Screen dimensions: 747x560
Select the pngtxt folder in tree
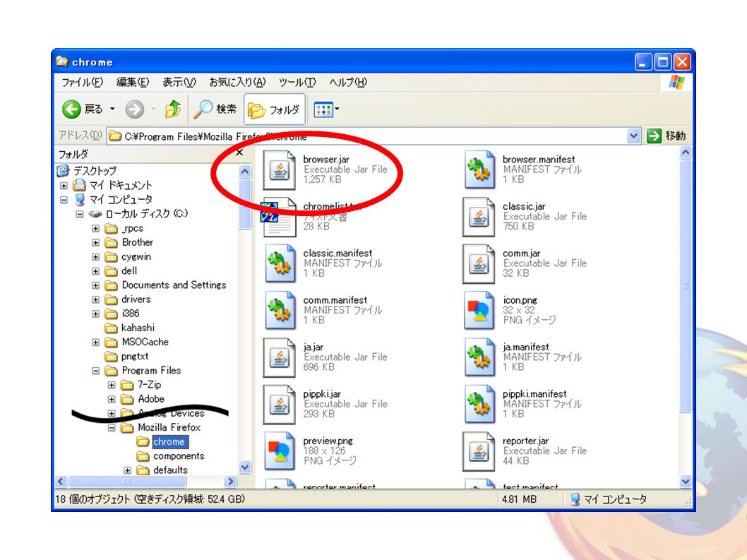click(x=135, y=357)
